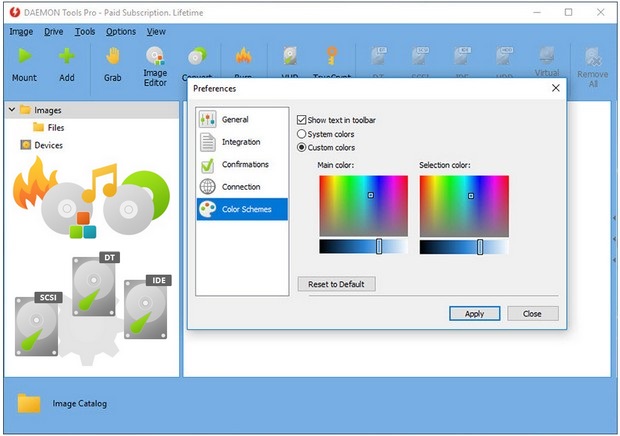Select Files in the tree

[56, 127]
